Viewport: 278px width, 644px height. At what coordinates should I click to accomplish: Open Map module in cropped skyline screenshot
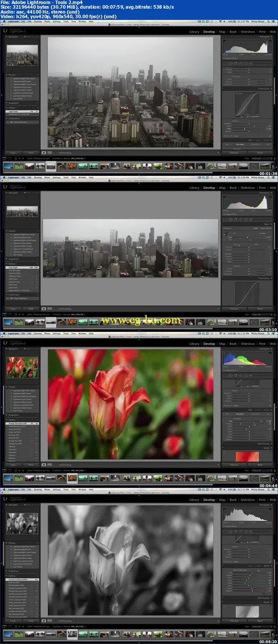(x=222, y=188)
